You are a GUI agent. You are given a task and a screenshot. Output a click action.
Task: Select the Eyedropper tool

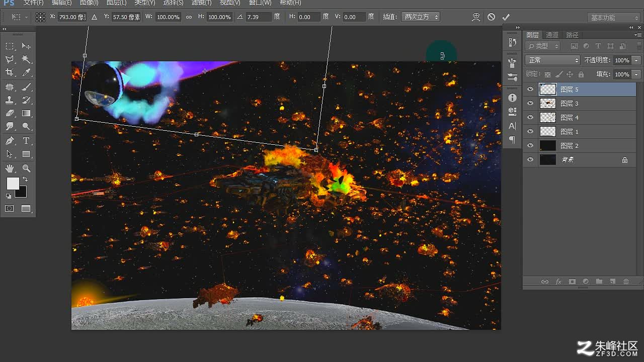pos(26,73)
